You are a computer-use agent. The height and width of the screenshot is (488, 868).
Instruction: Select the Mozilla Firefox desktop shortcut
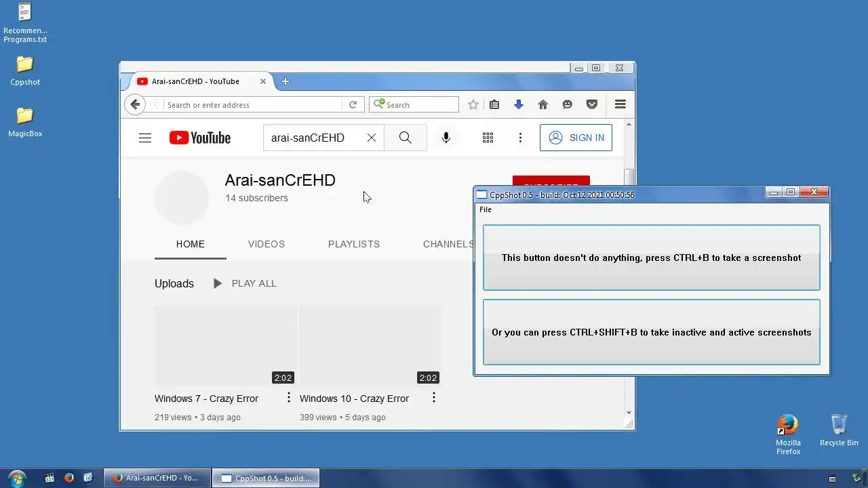pos(788,434)
